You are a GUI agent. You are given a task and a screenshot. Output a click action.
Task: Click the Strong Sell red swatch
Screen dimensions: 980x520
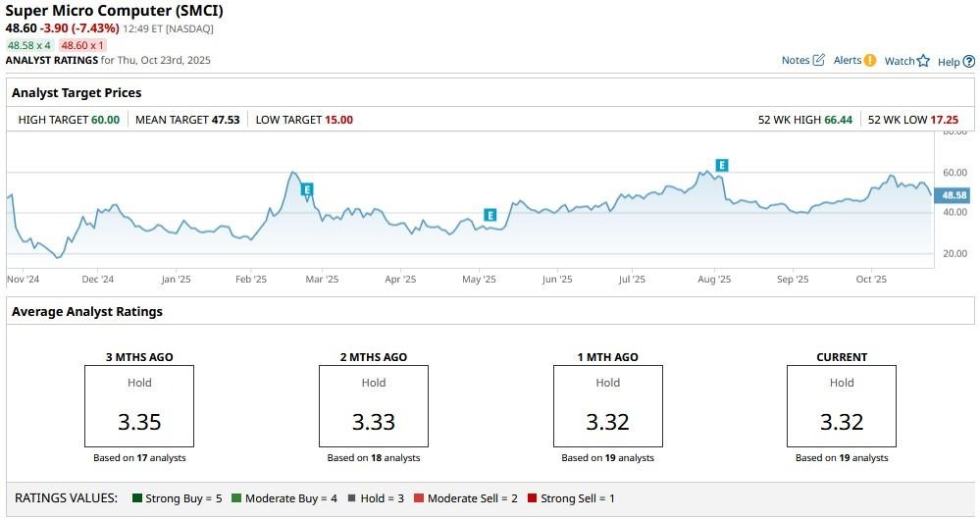coord(532,498)
